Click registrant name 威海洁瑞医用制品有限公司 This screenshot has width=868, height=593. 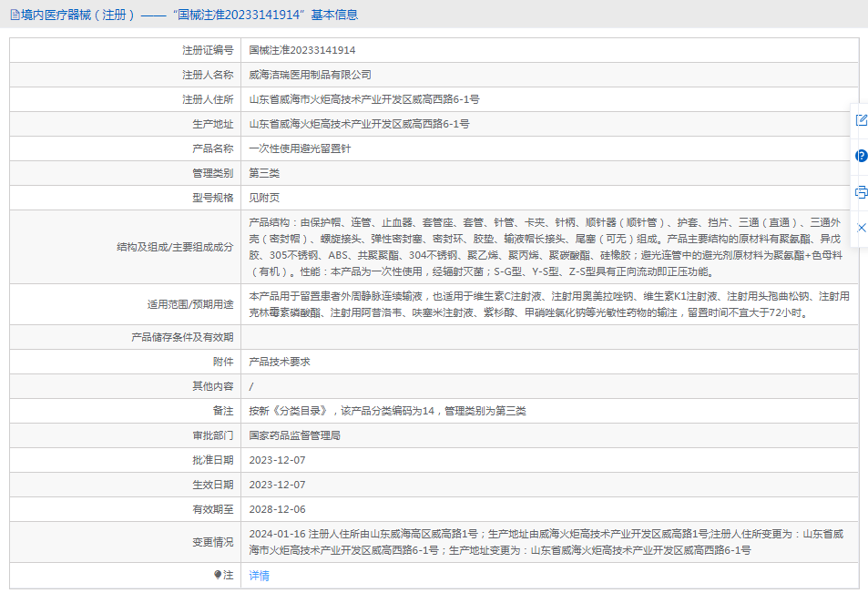pos(310,75)
